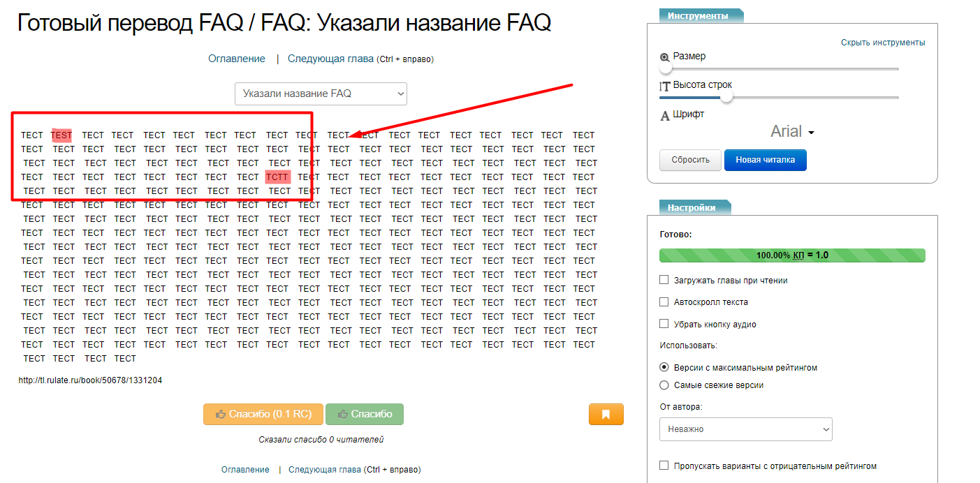Go to top Следующая глава link
This screenshot has height=483, width=980.
coord(330,59)
